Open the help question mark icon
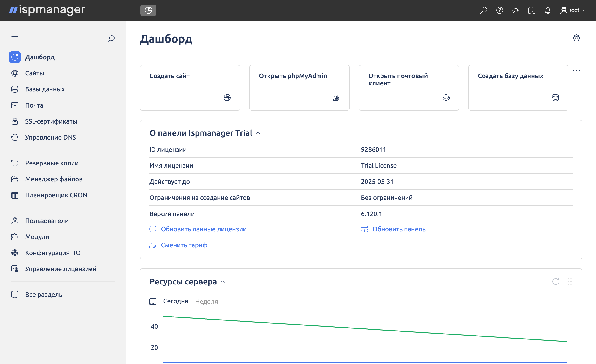 [x=499, y=10]
